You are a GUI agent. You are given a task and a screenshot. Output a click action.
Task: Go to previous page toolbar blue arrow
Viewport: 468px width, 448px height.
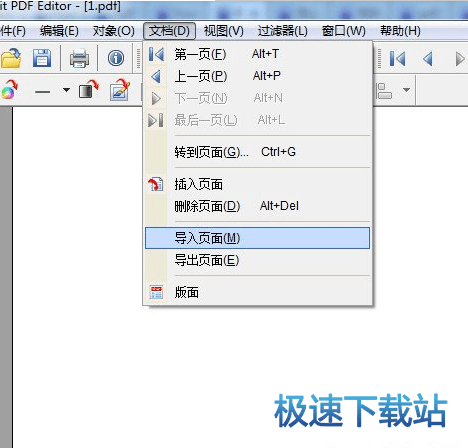pyautogui.click(x=428, y=59)
